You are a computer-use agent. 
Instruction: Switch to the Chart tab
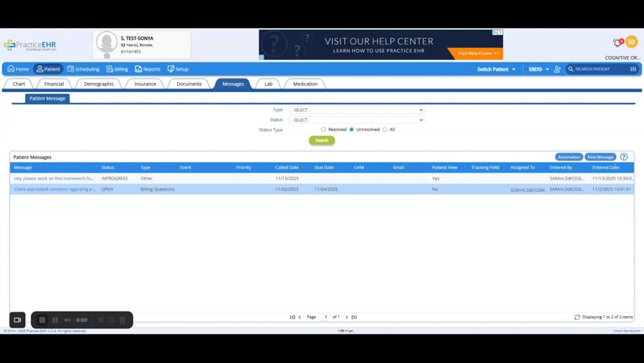(19, 84)
